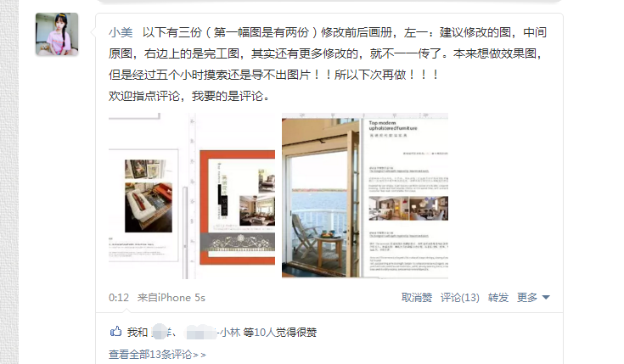Click the 小林 liker name
The image size is (624, 364).
pos(229,332)
